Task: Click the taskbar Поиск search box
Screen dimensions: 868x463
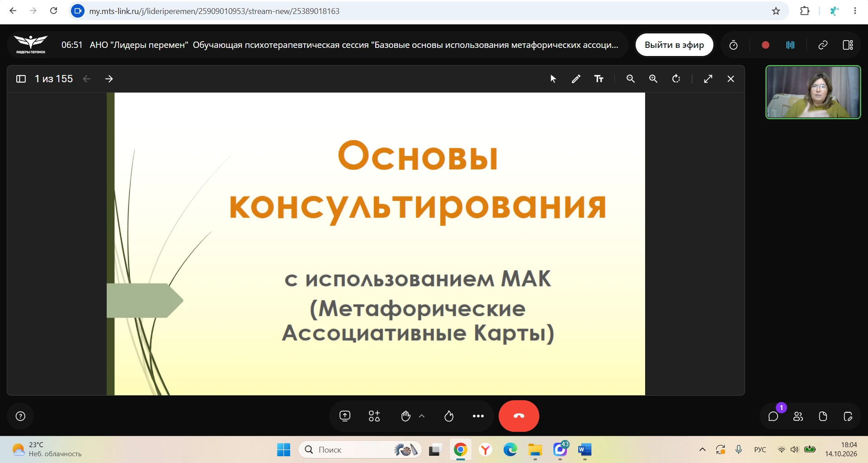Action: tap(360, 449)
